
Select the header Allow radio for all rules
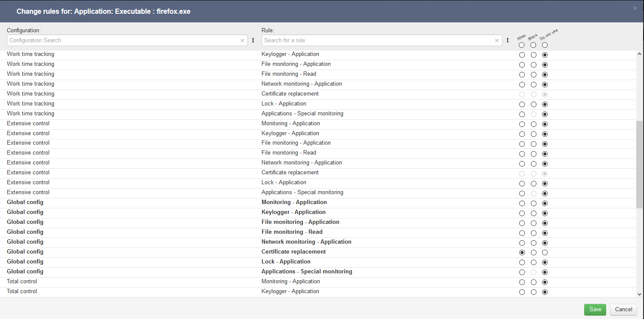click(x=522, y=45)
